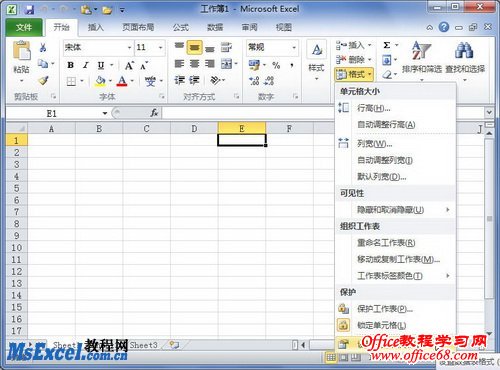Apply yellow fill color bucket
Image resolution: width=500 pixels, height=370 pixels.
pyautogui.click(x=100, y=81)
